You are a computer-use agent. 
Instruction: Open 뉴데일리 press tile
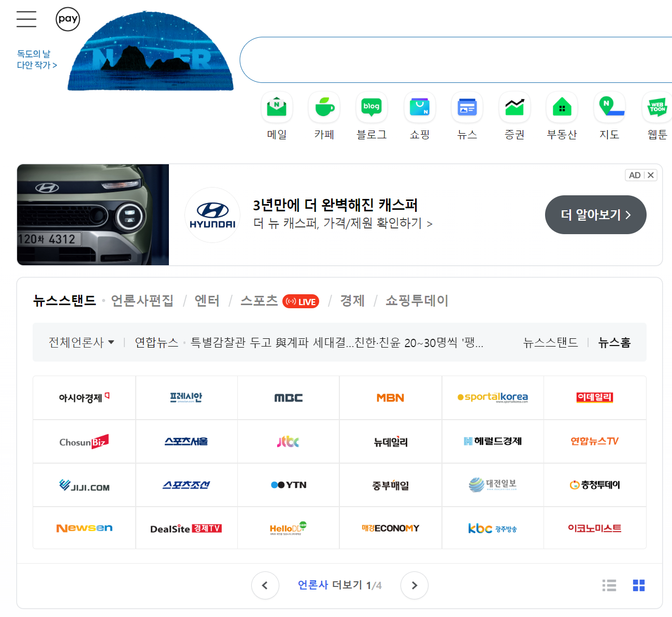pos(391,441)
